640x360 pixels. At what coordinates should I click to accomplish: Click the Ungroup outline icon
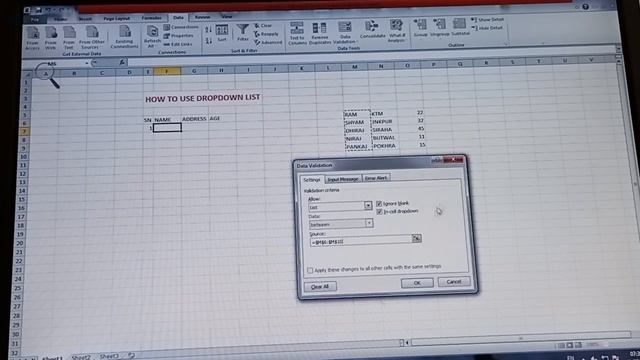click(x=440, y=28)
